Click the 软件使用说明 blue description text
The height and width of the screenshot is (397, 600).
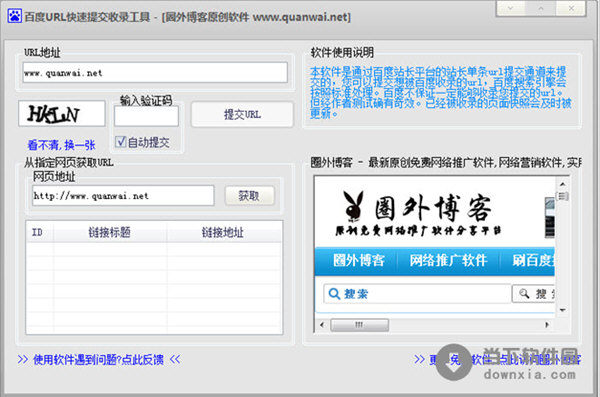point(440,92)
